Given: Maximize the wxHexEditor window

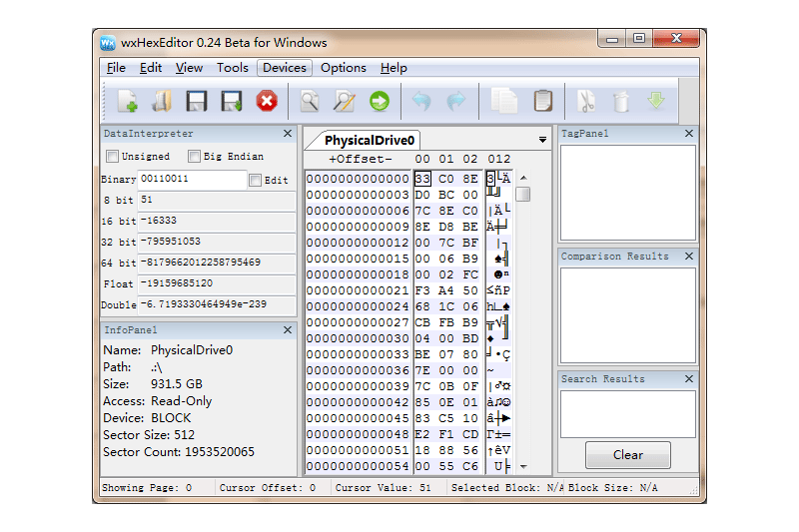Looking at the screenshot, I should click(639, 38).
